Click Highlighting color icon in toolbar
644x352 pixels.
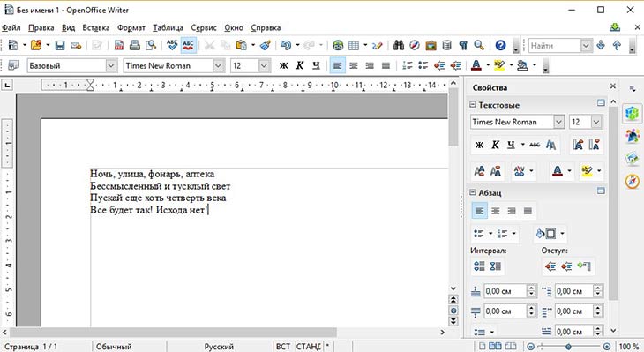click(x=499, y=65)
